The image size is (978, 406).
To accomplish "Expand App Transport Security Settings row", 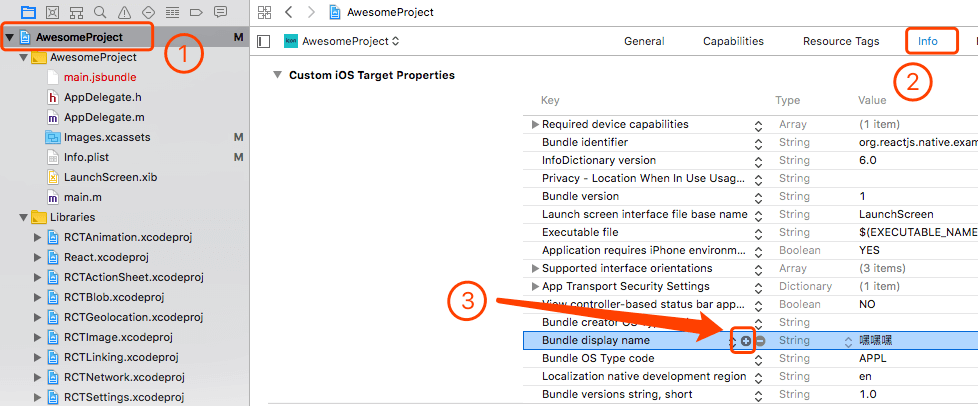I will click(535, 286).
